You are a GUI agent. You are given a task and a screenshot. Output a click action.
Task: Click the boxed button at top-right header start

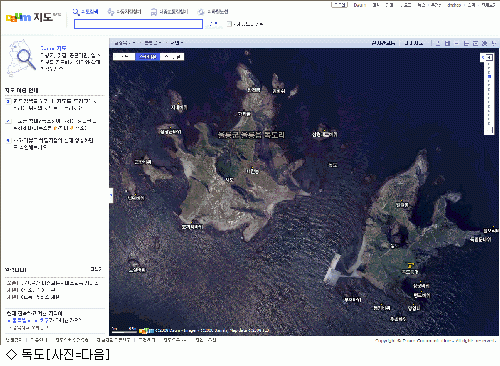pos(339,5)
